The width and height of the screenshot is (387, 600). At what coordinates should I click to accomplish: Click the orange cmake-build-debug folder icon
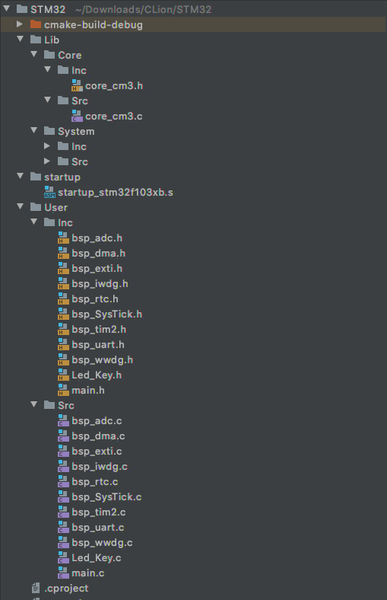pyautogui.click(x=36, y=24)
